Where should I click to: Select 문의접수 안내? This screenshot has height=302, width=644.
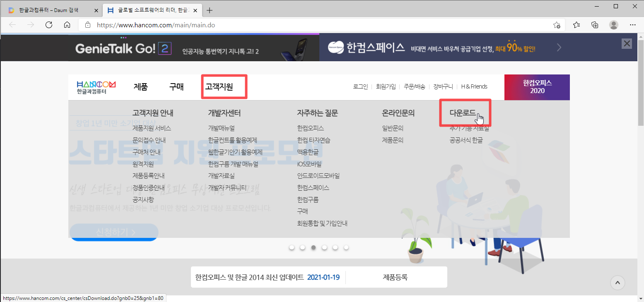[149, 140]
